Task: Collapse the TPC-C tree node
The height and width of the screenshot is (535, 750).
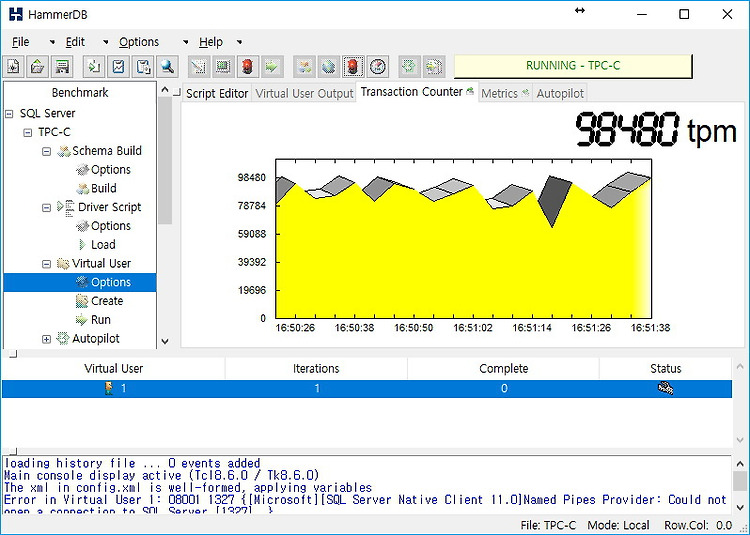Action: [28, 132]
